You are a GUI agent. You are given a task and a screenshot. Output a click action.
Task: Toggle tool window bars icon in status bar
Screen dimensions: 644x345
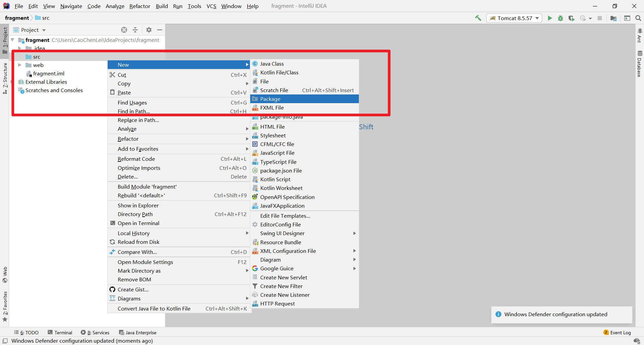5,341
